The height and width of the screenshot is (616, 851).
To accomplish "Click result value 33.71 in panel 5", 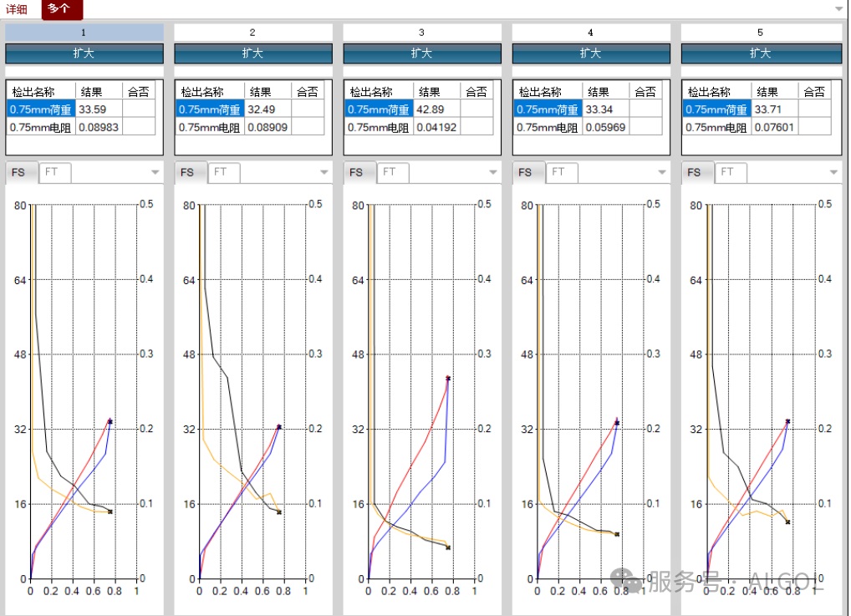I will [x=768, y=109].
